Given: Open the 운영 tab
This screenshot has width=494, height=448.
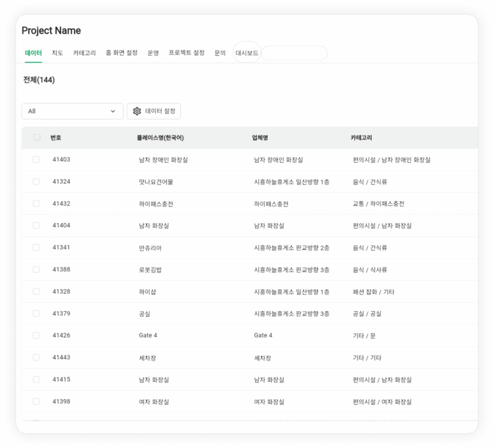Looking at the screenshot, I should pyautogui.click(x=153, y=53).
